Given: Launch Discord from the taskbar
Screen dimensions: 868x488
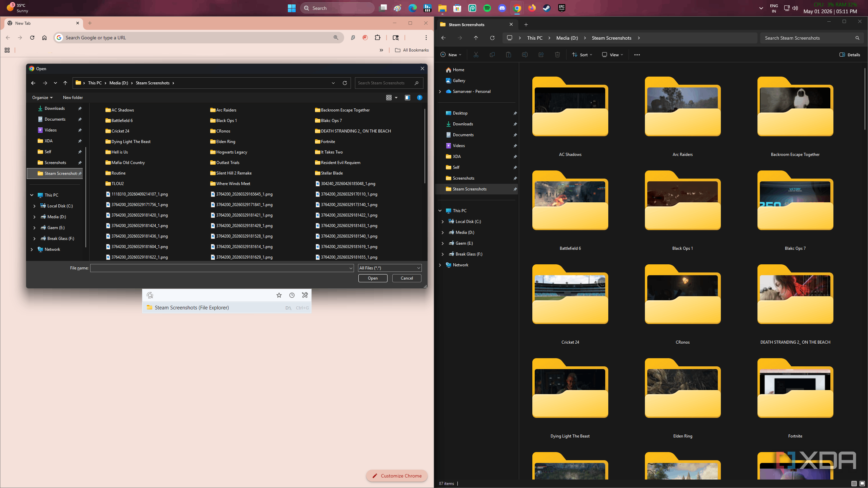Looking at the screenshot, I should point(502,8).
